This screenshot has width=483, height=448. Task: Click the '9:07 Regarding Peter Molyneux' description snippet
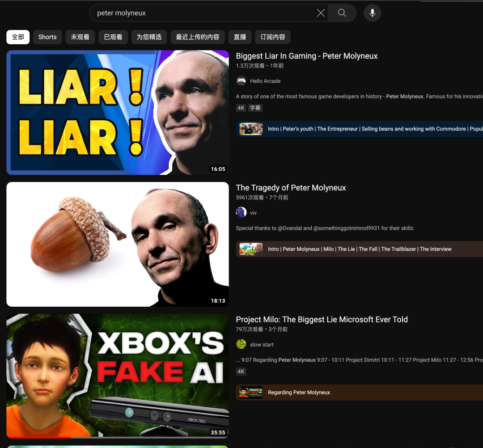point(360,360)
